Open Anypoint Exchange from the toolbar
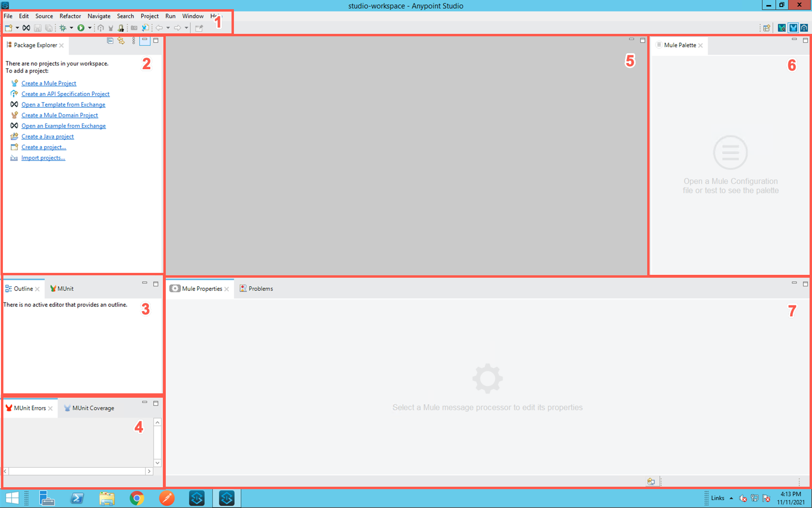Viewport: 812px width, 508px height. tap(27, 28)
